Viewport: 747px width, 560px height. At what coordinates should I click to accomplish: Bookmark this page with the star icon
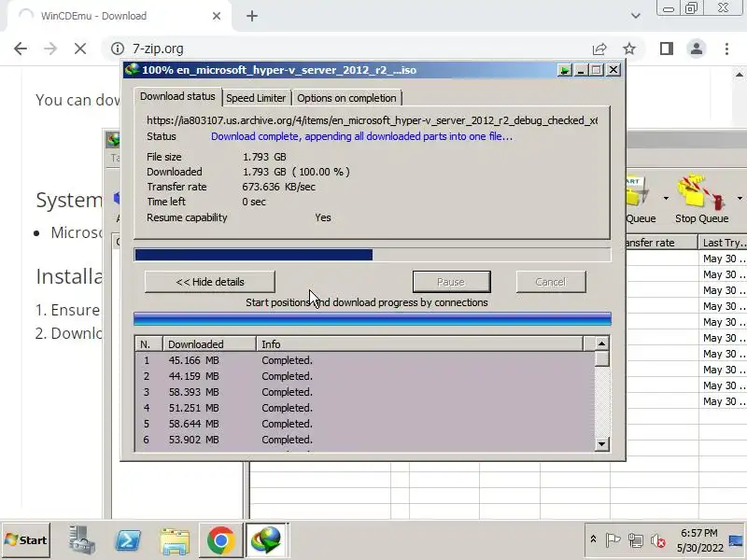point(629,49)
